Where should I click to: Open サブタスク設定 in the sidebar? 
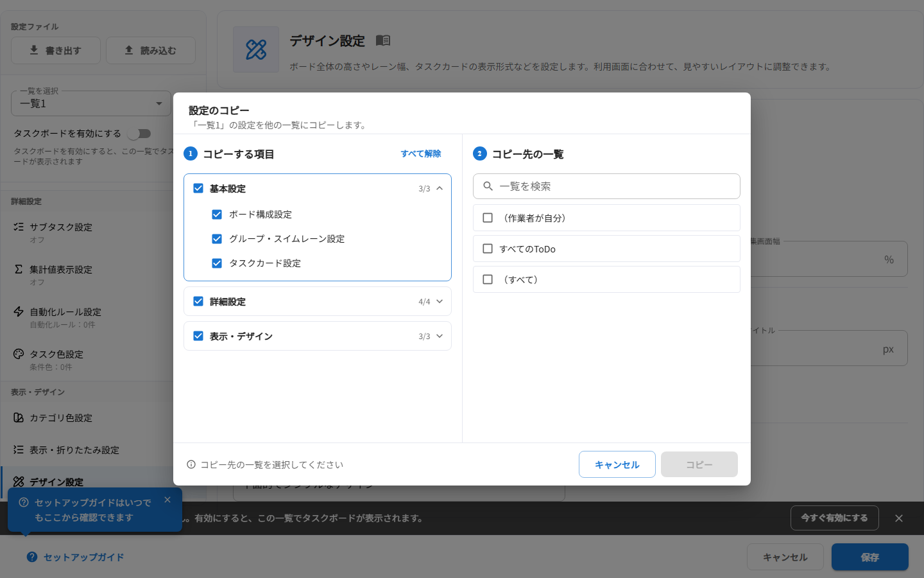tap(87, 233)
